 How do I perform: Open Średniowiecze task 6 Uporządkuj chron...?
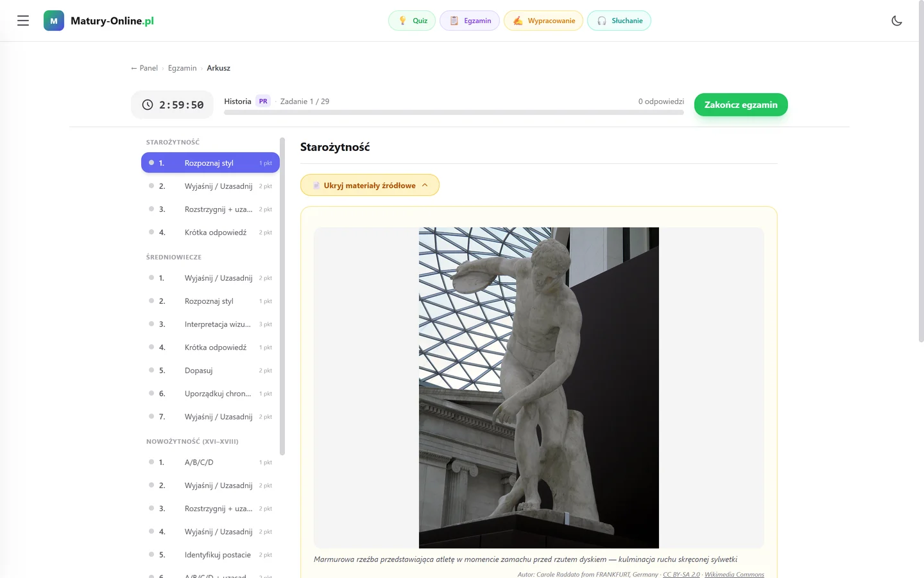210,394
